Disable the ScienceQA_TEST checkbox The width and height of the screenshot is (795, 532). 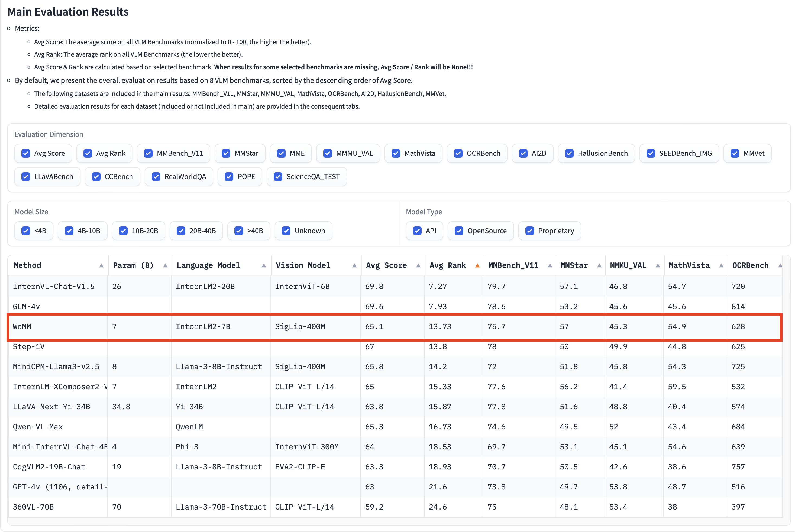pos(278,177)
